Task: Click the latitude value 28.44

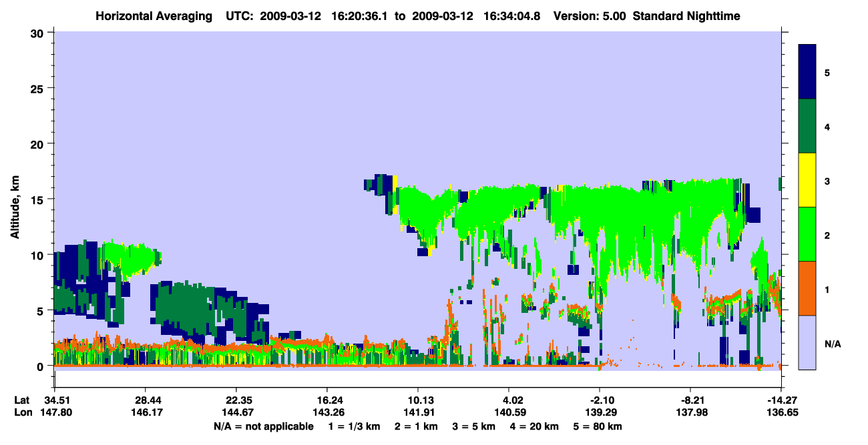Action: pyautogui.click(x=146, y=400)
